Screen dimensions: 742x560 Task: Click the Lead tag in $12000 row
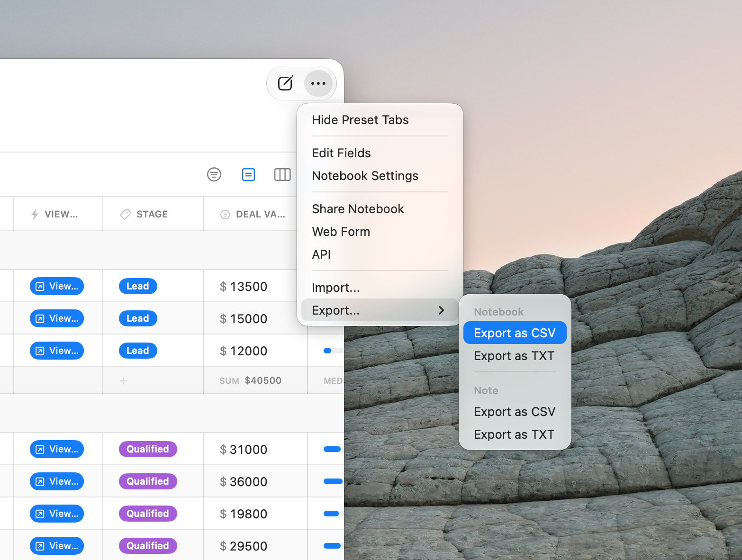point(138,351)
